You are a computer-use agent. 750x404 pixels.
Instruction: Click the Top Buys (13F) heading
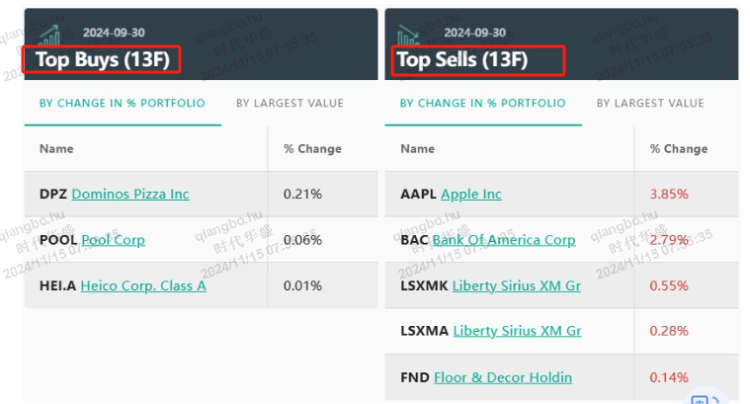(x=103, y=59)
